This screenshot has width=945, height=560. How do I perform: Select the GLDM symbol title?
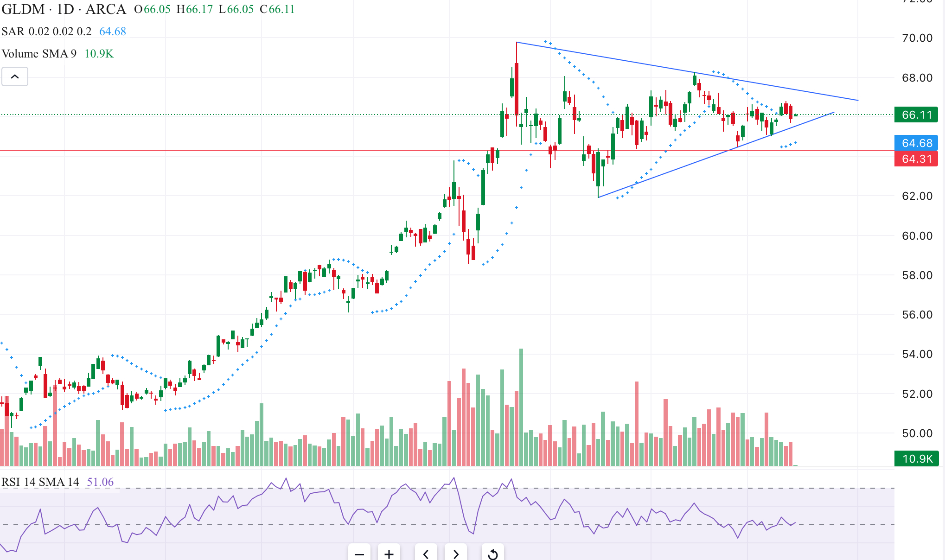pos(23,9)
